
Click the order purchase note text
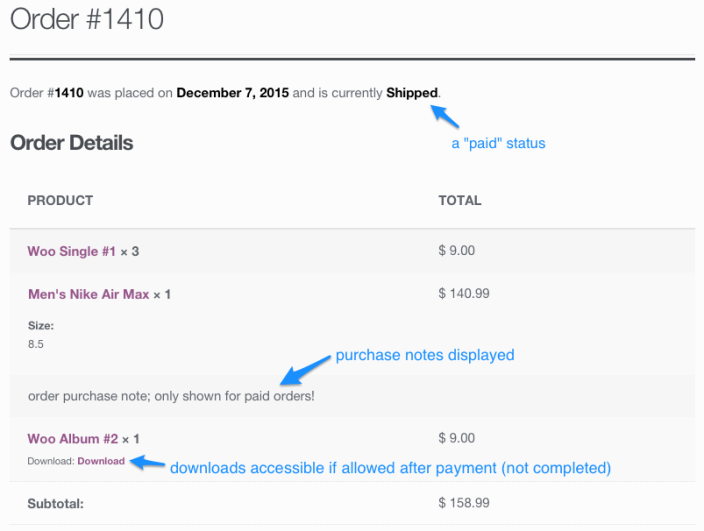click(x=171, y=396)
